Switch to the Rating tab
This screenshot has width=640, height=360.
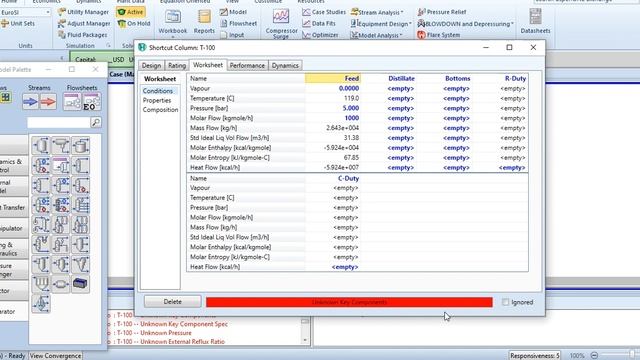pyautogui.click(x=177, y=65)
